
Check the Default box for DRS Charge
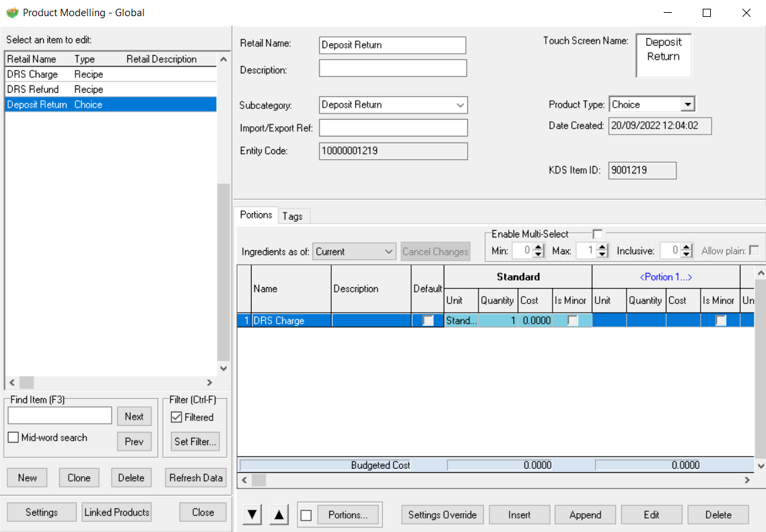[x=427, y=321]
